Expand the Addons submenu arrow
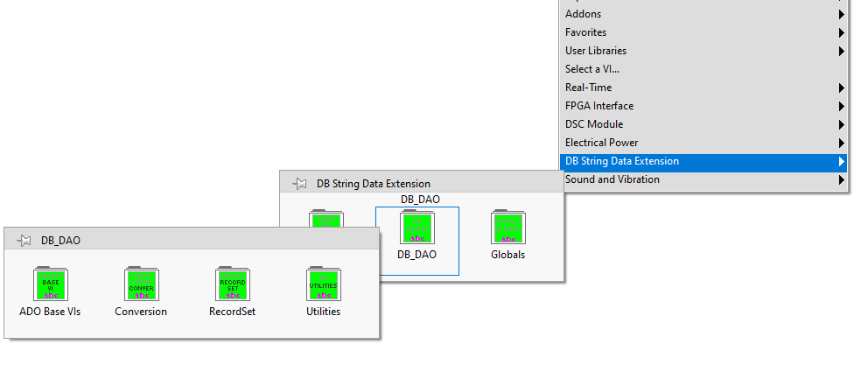Image resolution: width=868 pixels, height=372 pixels. (x=842, y=14)
